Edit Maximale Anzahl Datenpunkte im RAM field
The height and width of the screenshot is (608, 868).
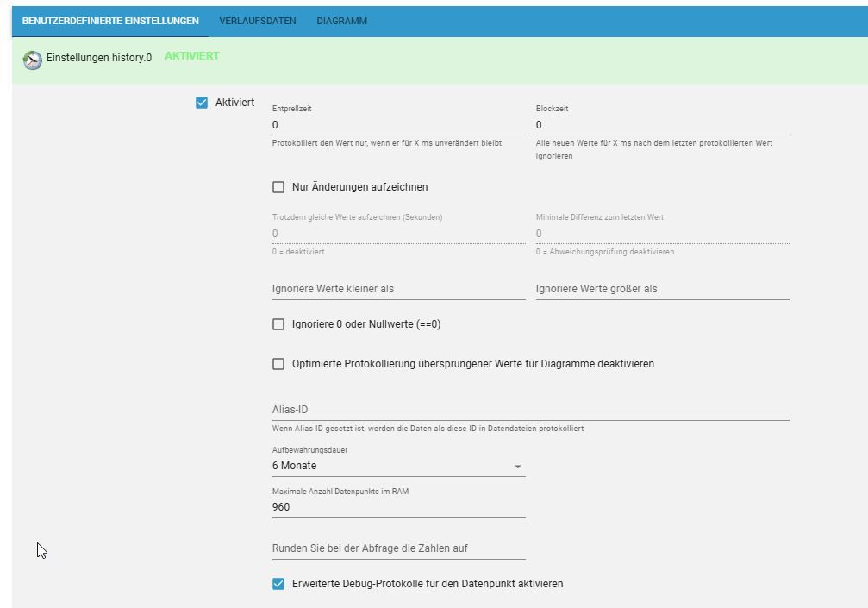(398, 507)
